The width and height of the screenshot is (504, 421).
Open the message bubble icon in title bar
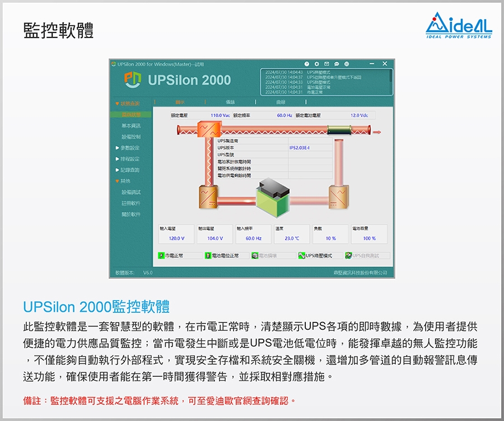pyautogui.click(x=337, y=64)
